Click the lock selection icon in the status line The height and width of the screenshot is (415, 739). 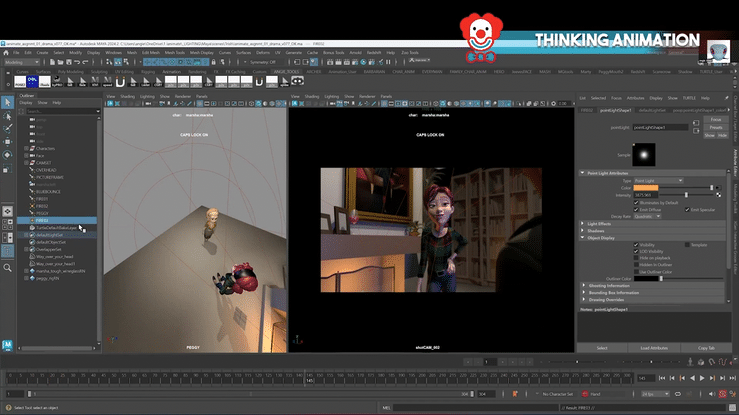pyautogui.click(x=213, y=62)
